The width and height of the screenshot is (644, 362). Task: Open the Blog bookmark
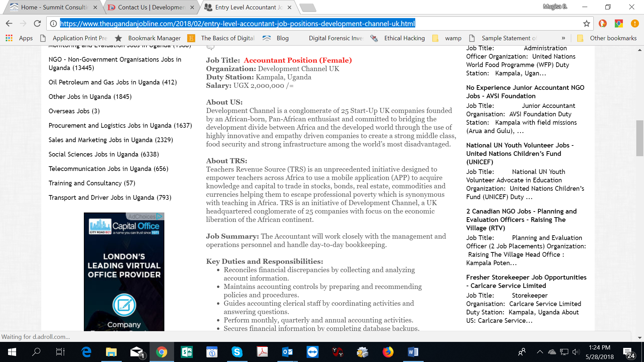pyautogui.click(x=276, y=38)
